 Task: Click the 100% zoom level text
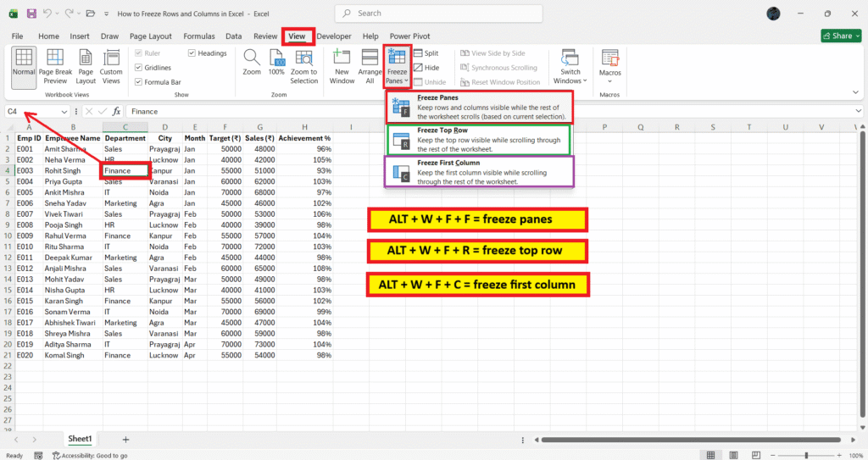point(856,456)
